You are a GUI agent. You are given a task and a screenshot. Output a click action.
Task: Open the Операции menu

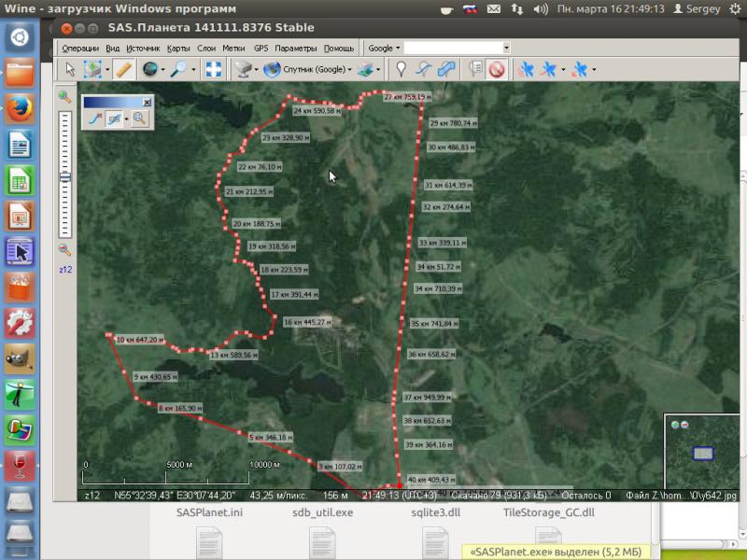pos(80,49)
